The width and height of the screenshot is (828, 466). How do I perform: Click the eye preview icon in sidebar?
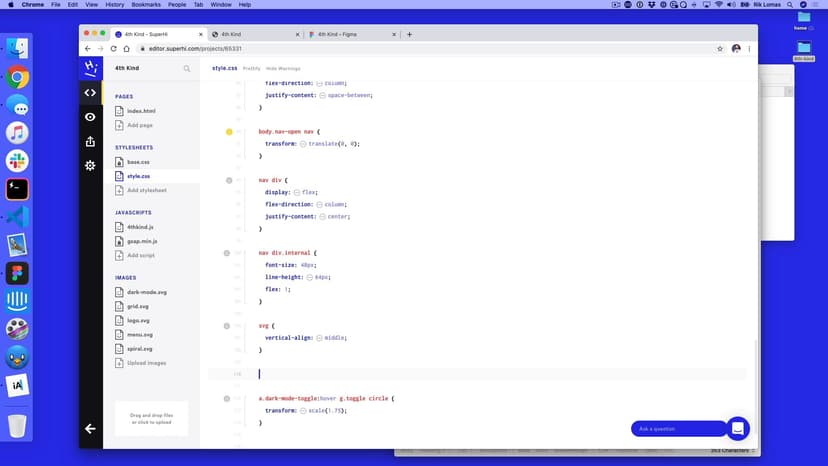(90, 117)
